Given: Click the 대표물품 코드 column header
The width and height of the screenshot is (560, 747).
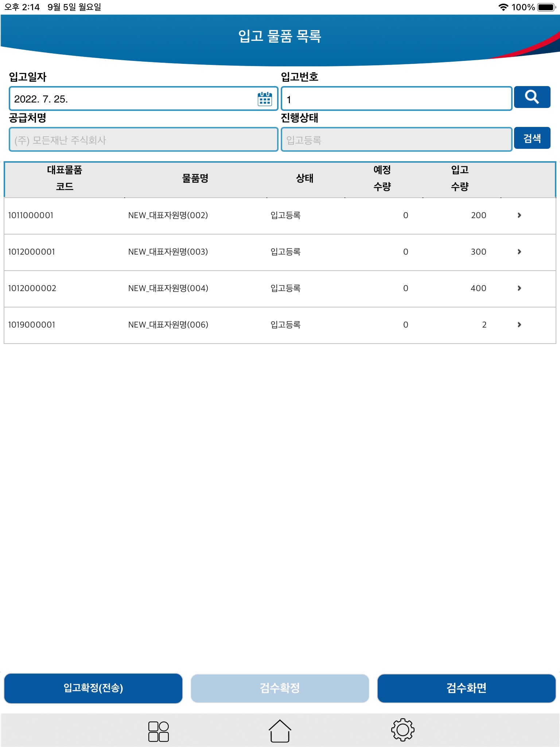Looking at the screenshot, I should pyautogui.click(x=65, y=178).
